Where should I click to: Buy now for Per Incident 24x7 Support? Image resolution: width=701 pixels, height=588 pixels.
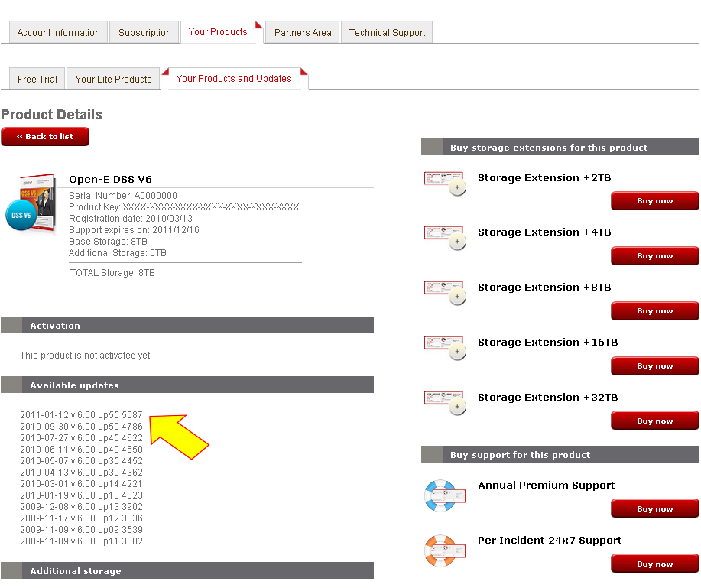coord(655,564)
